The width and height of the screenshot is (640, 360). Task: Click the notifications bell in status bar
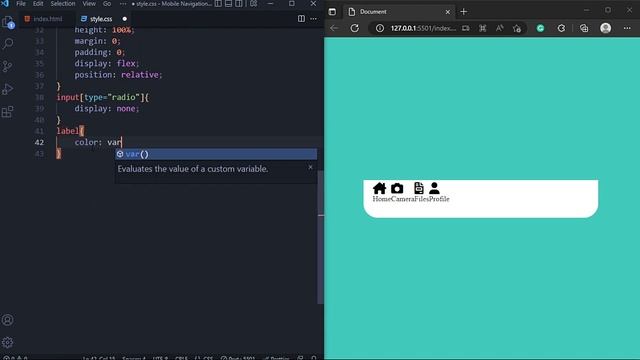[313, 358]
